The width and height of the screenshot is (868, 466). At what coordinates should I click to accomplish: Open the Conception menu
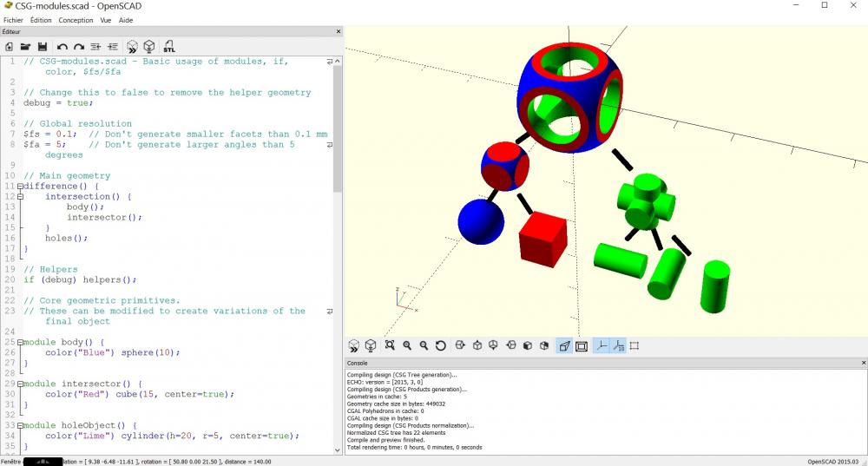click(76, 20)
